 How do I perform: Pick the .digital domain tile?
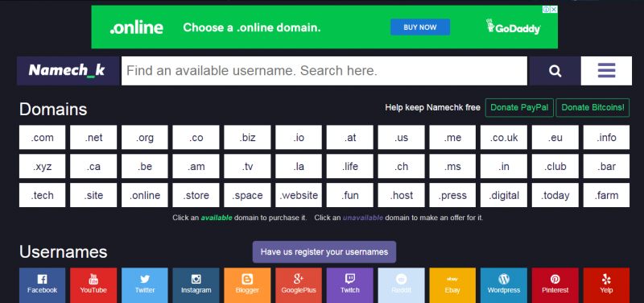point(504,195)
